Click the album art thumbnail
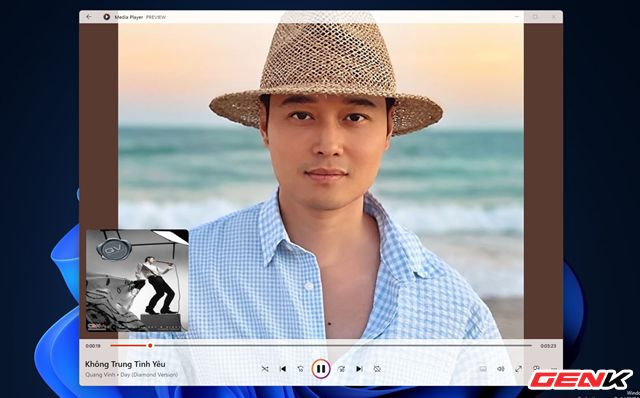The image size is (640, 398). 137,280
